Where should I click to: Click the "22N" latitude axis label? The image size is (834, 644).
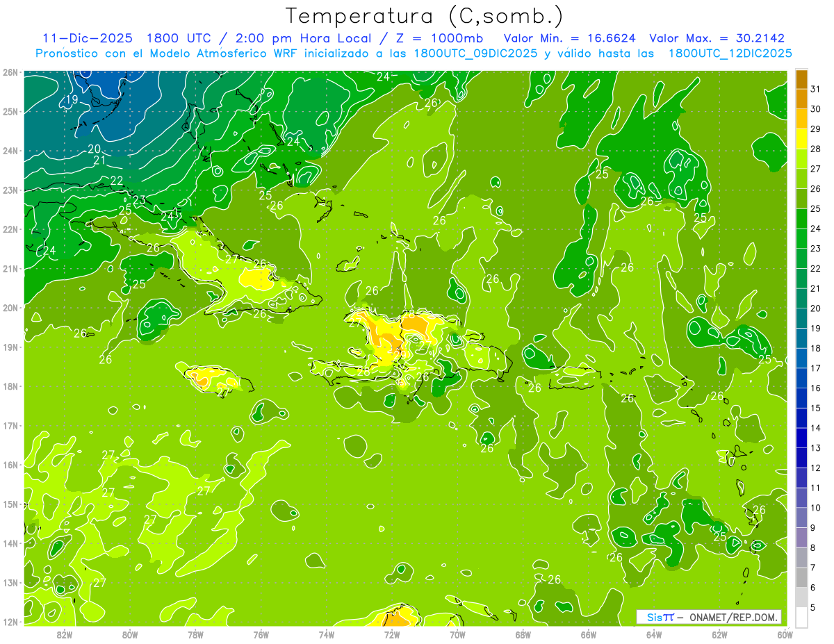coord(10,229)
